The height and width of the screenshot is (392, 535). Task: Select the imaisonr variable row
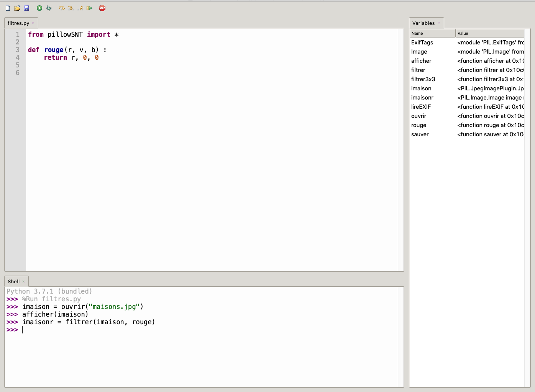pyautogui.click(x=422, y=98)
